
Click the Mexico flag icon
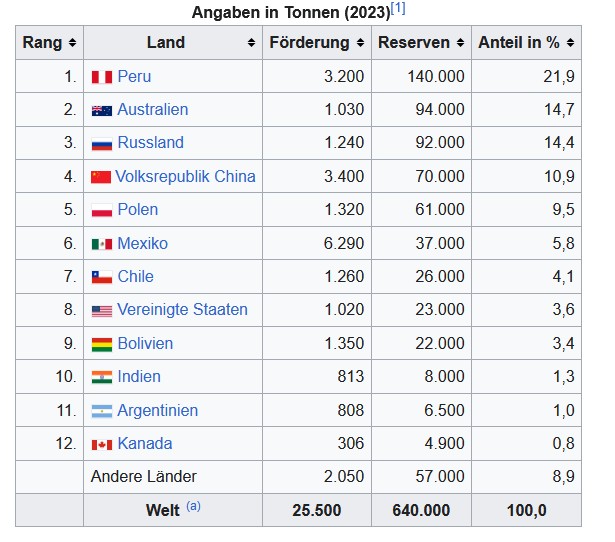pyautogui.click(x=101, y=244)
